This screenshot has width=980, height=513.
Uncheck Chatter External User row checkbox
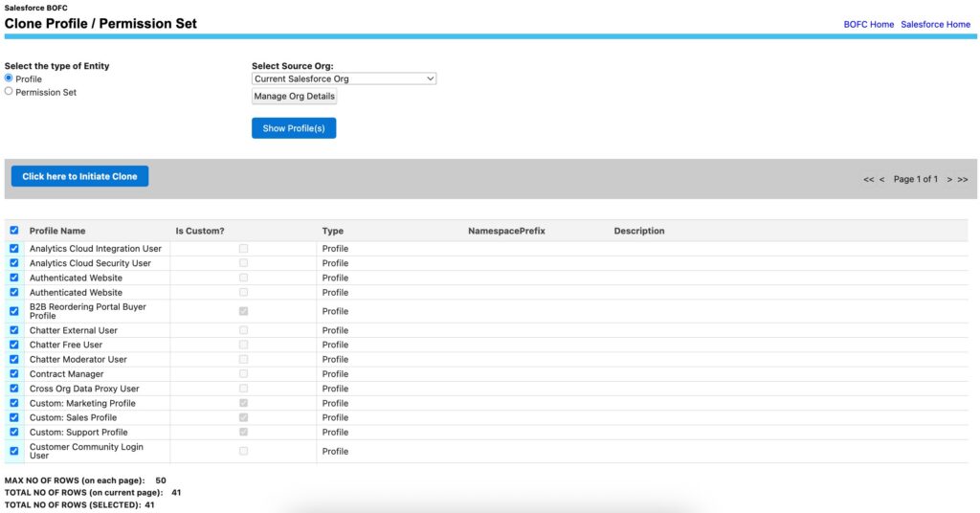14,330
